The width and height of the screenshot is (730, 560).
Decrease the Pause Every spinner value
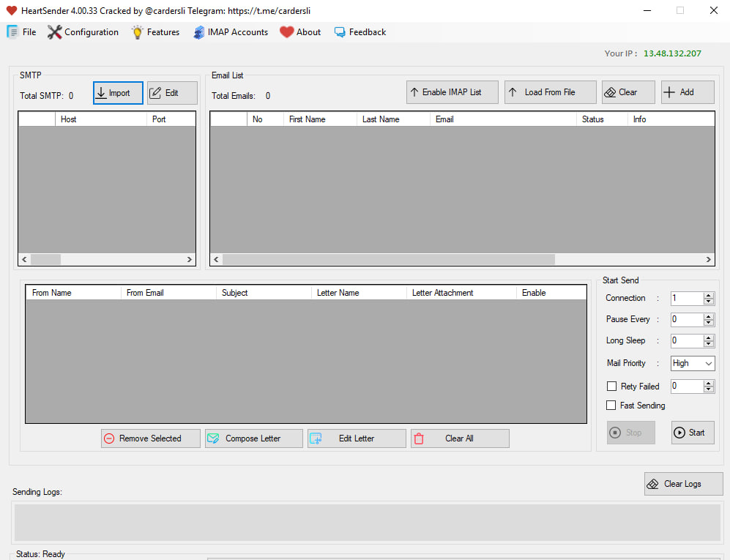tap(708, 323)
